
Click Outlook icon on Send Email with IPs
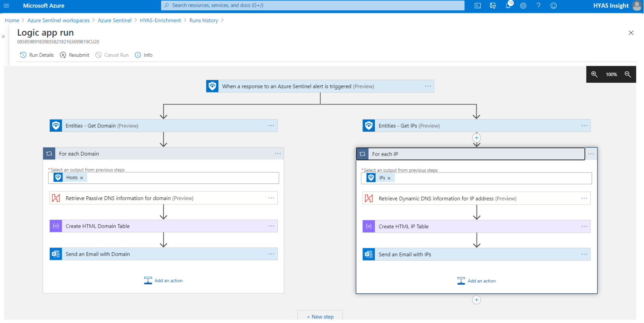(x=369, y=254)
